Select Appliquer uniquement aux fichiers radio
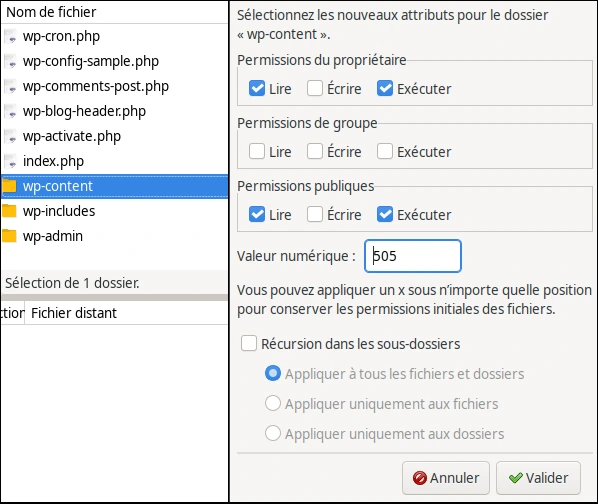Viewport: 598px width, 504px height. [273, 403]
